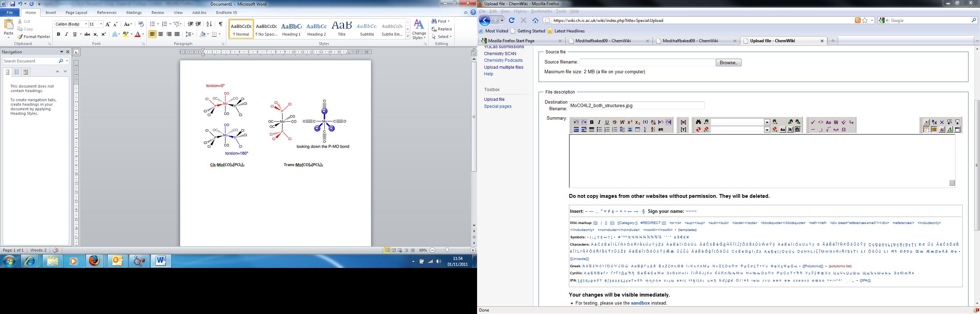The image size is (980, 314).
Task: Go to the Firefox home page
Action: click(x=535, y=21)
